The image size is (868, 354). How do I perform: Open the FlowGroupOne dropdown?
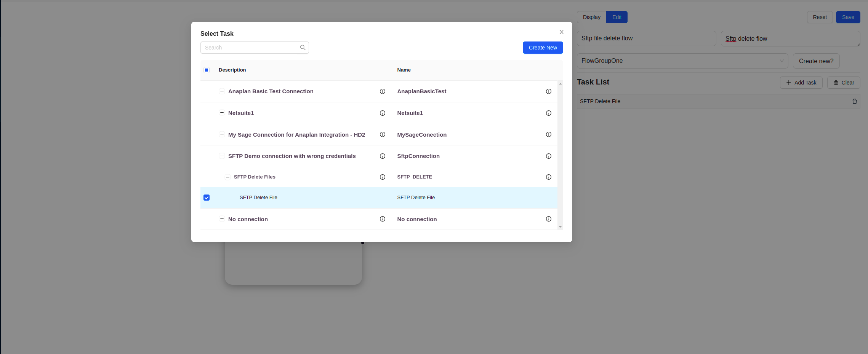682,61
